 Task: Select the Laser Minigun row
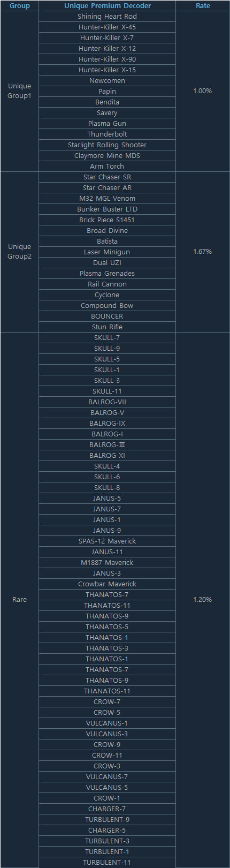(x=107, y=252)
